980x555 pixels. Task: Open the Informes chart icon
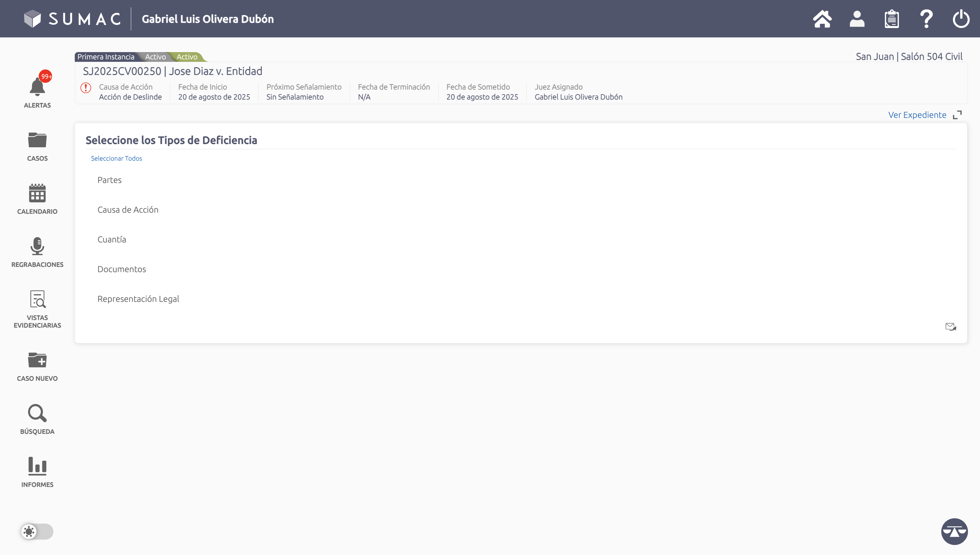(37, 466)
